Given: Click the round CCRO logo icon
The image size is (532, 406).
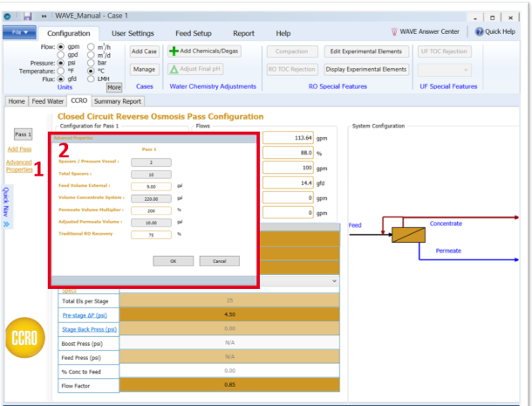Looking at the screenshot, I should [25, 338].
